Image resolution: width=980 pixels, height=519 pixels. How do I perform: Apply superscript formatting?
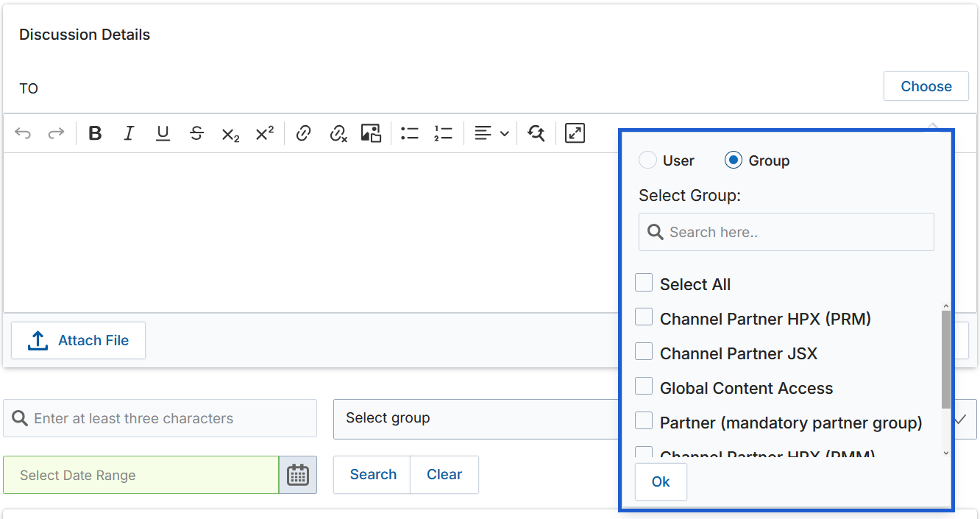tap(264, 133)
